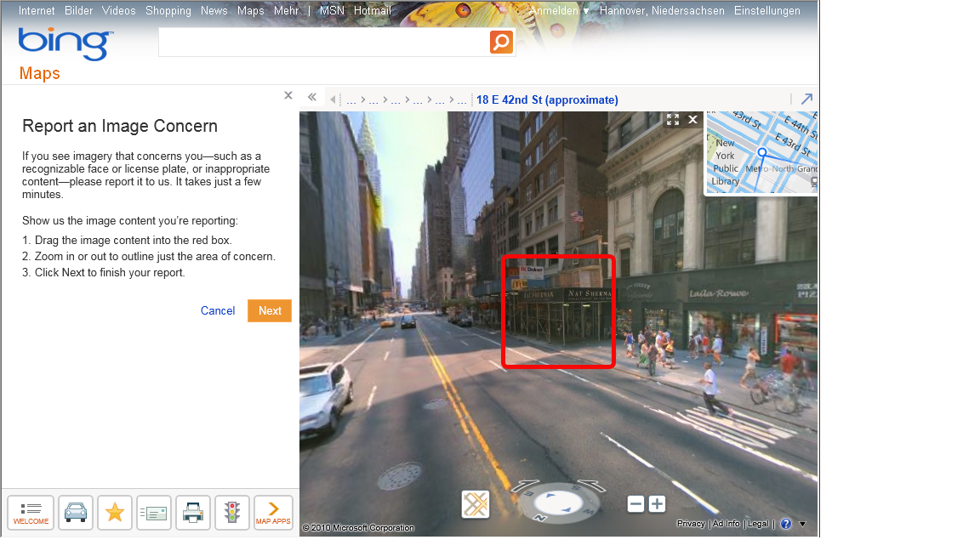The height and width of the screenshot is (551, 980).
Task: Go to Hotmail link
Action: 373,10
